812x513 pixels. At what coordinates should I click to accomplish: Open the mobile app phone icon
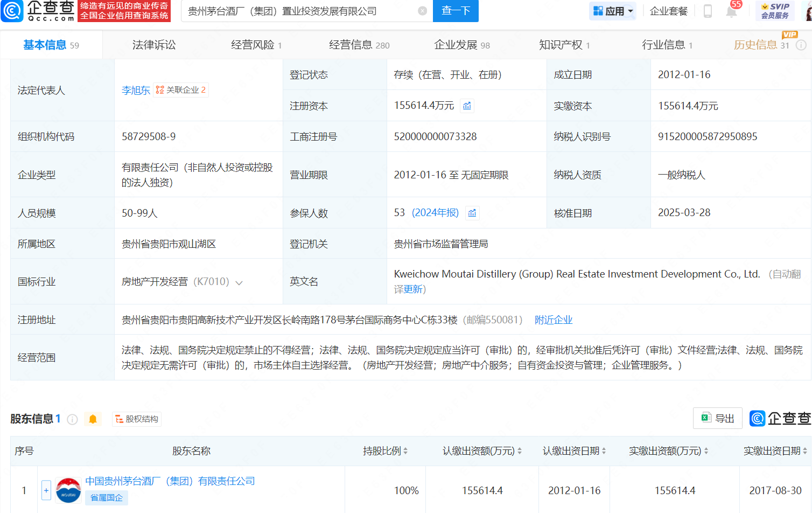tap(708, 11)
